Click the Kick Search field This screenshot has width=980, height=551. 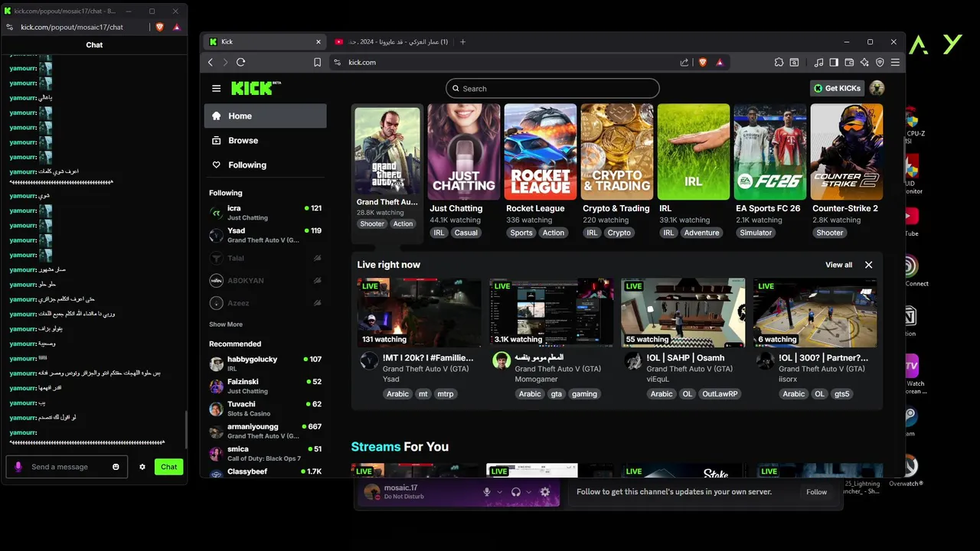click(x=552, y=88)
